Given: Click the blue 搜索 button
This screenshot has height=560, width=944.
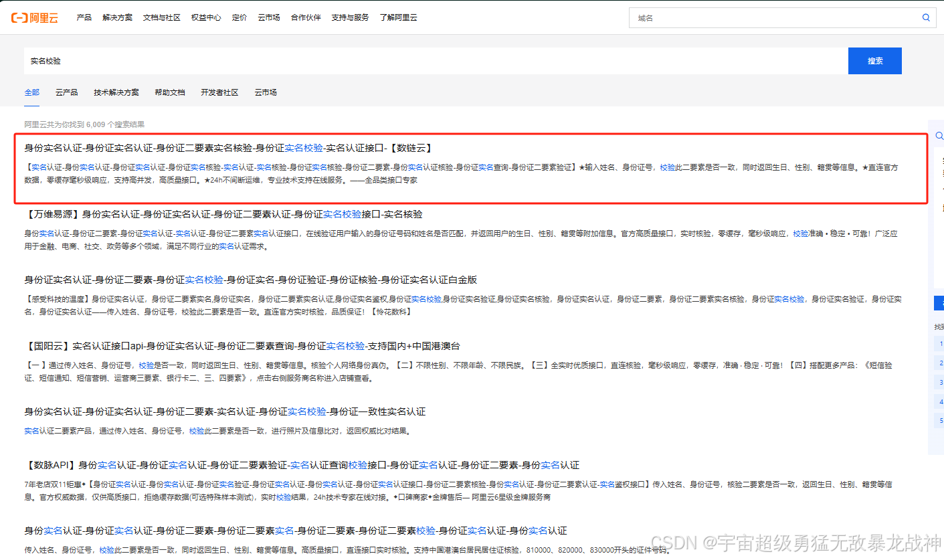Looking at the screenshot, I should [875, 61].
